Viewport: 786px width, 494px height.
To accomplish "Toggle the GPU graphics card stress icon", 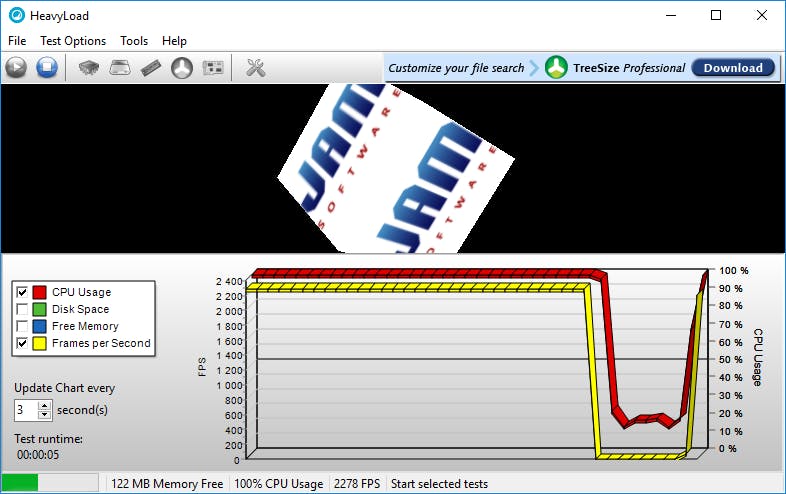I will (213, 67).
